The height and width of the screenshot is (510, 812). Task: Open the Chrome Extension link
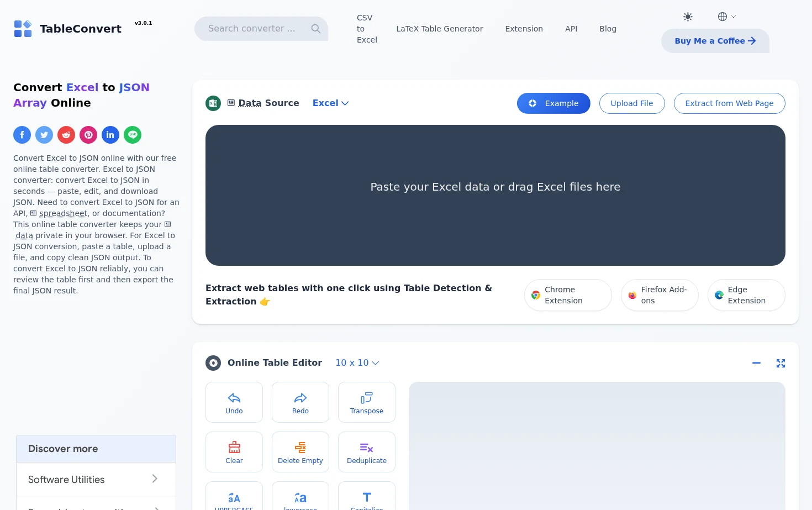(568, 295)
